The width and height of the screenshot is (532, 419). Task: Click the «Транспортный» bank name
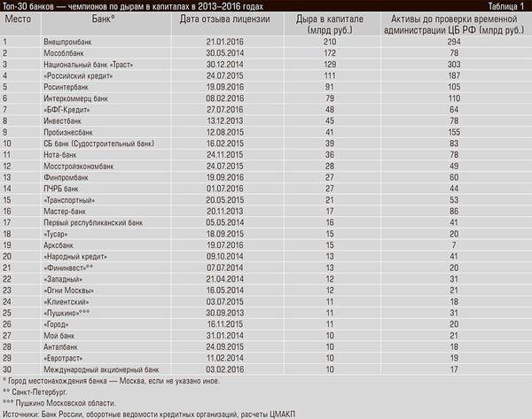[69, 200]
